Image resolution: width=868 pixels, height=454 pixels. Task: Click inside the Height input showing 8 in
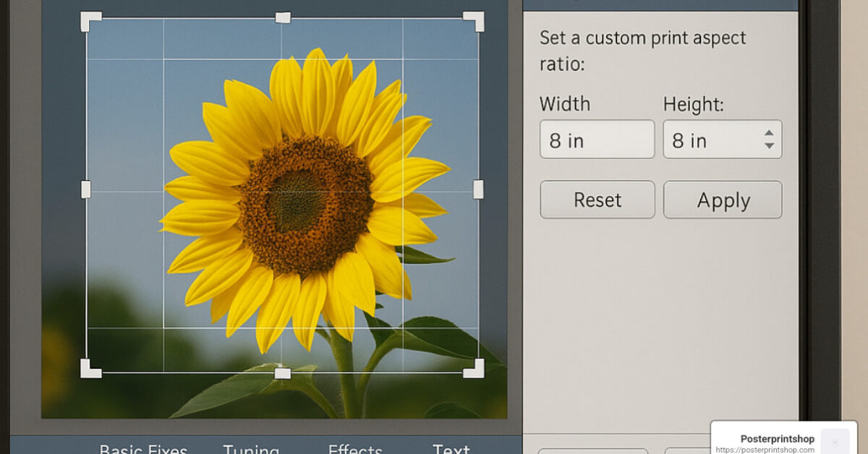tap(702, 139)
